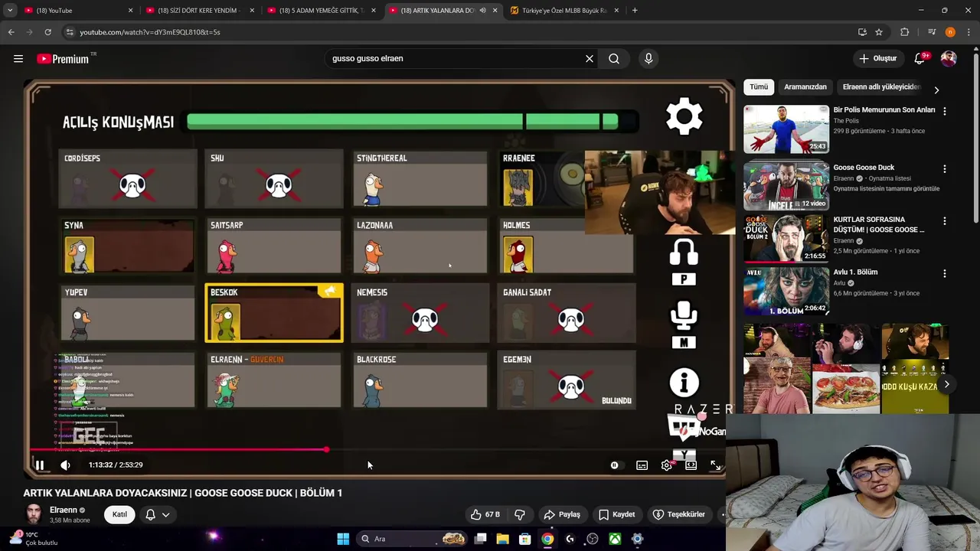
Task: Reload the page
Action: click(x=47, y=32)
